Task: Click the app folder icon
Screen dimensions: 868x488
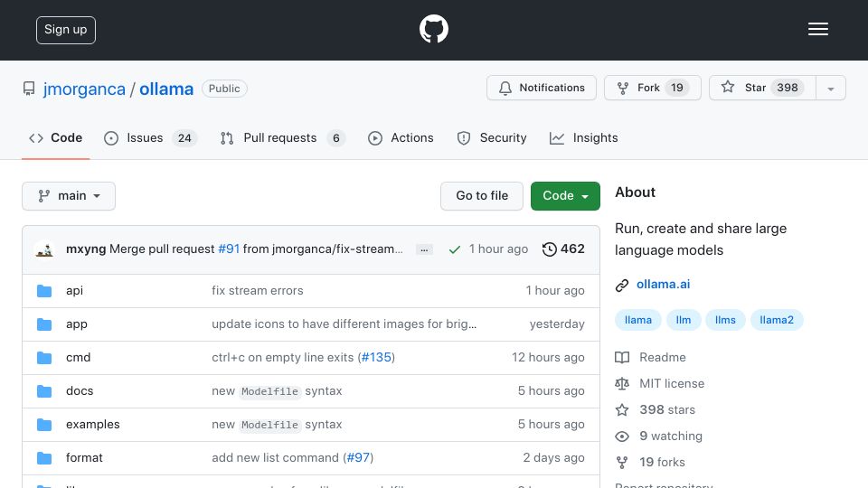Action: [x=44, y=324]
